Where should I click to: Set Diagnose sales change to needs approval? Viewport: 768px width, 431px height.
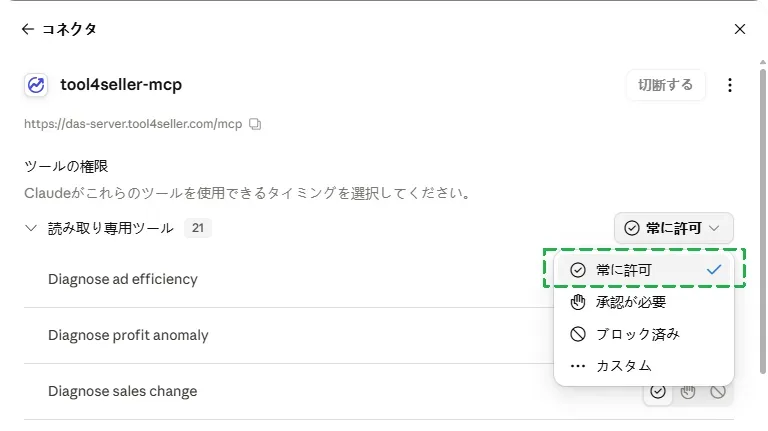[x=688, y=392]
